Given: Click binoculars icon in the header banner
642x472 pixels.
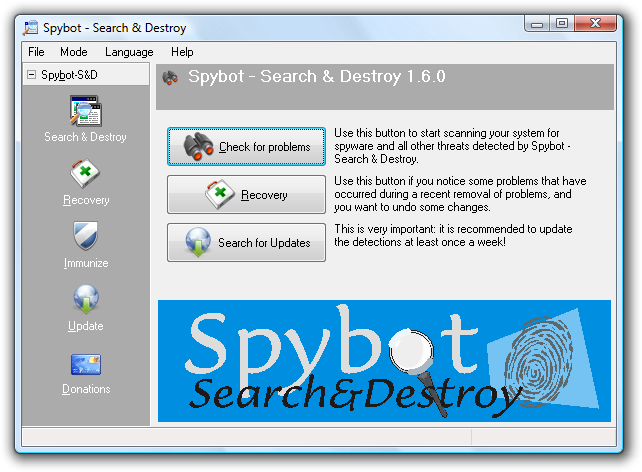Looking at the screenshot, I should [x=170, y=77].
